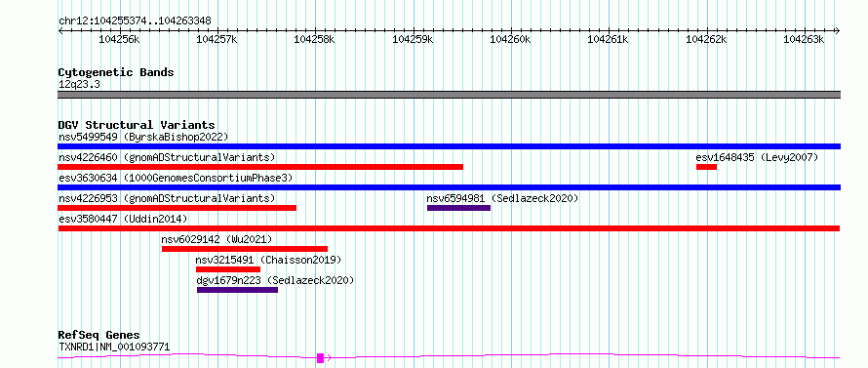Click the 104258k ruler tick label
868x368 pixels.
(314, 39)
